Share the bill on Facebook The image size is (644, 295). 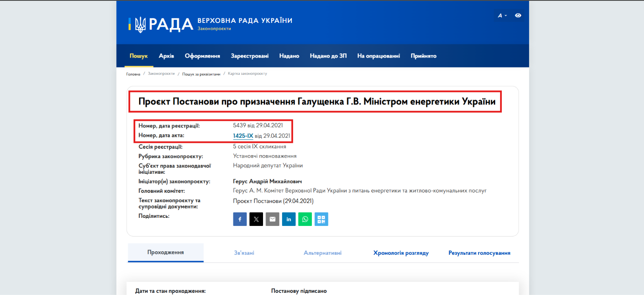tap(240, 219)
